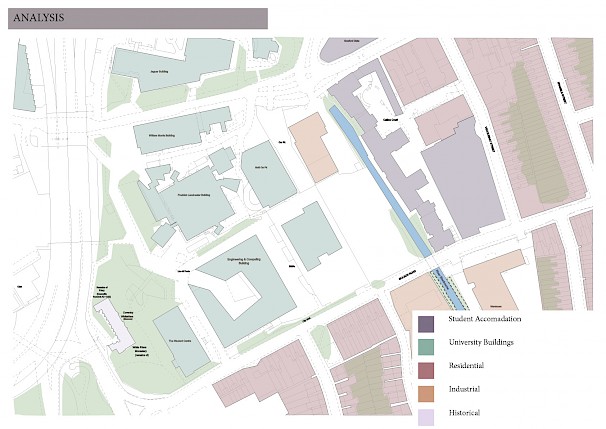The width and height of the screenshot is (606, 429).
Task: Select the Industrial orange legend swatch
Action: tap(426, 392)
